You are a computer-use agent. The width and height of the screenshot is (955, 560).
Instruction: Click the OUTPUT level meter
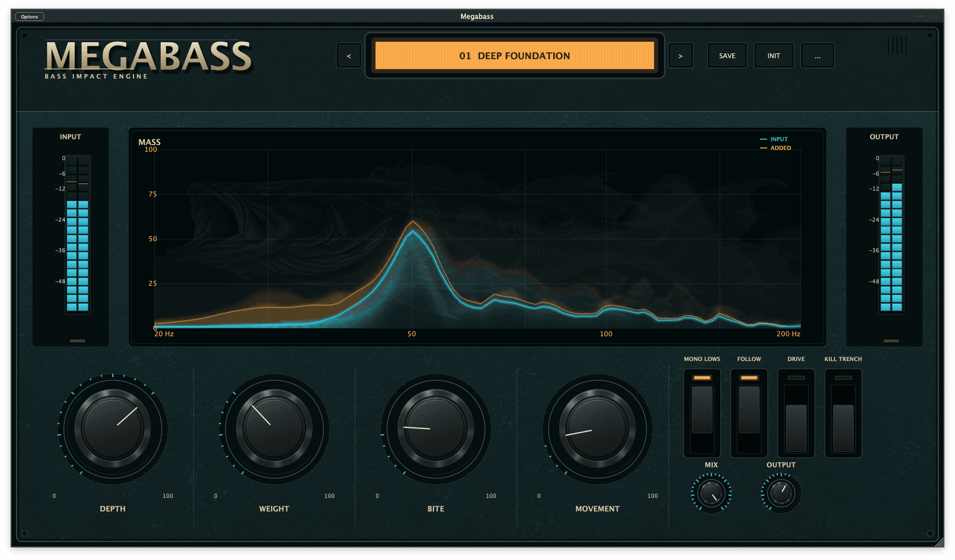click(891, 234)
